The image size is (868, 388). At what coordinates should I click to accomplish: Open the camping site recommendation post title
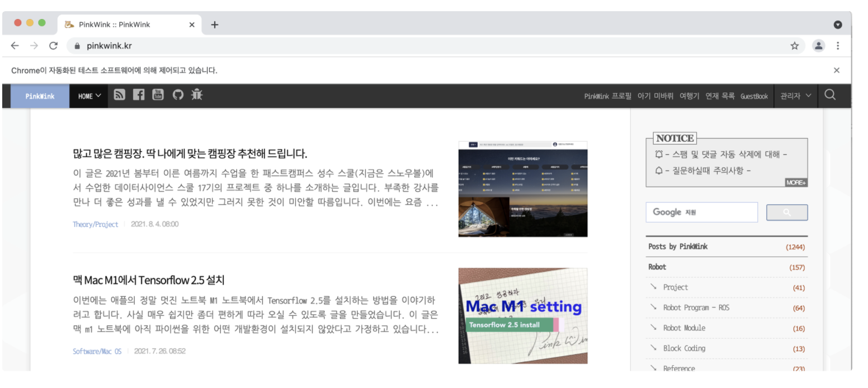tap(190, 154)
